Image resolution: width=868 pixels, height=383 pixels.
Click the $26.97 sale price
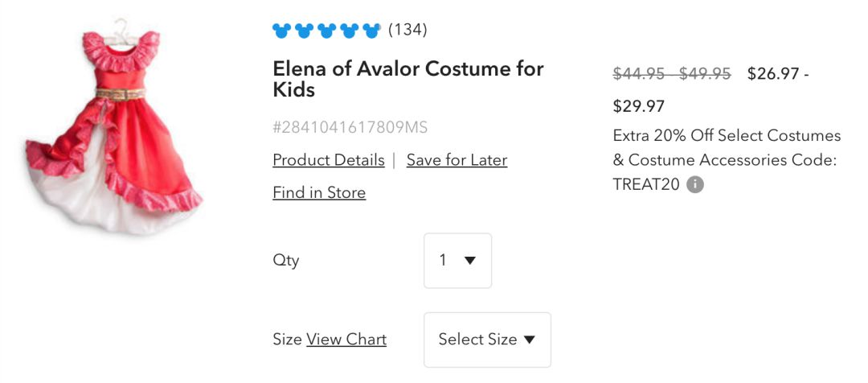coord(773,74)
